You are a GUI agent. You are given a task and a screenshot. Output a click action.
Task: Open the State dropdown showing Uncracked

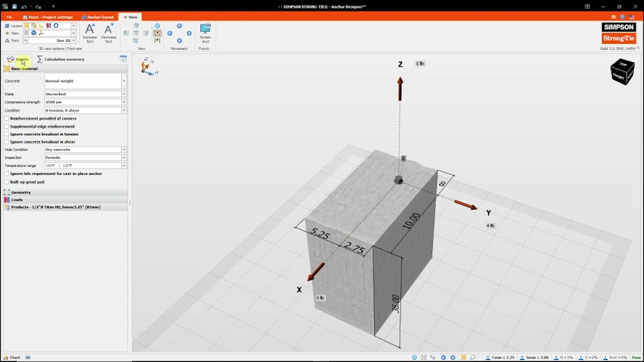[124, 94]
